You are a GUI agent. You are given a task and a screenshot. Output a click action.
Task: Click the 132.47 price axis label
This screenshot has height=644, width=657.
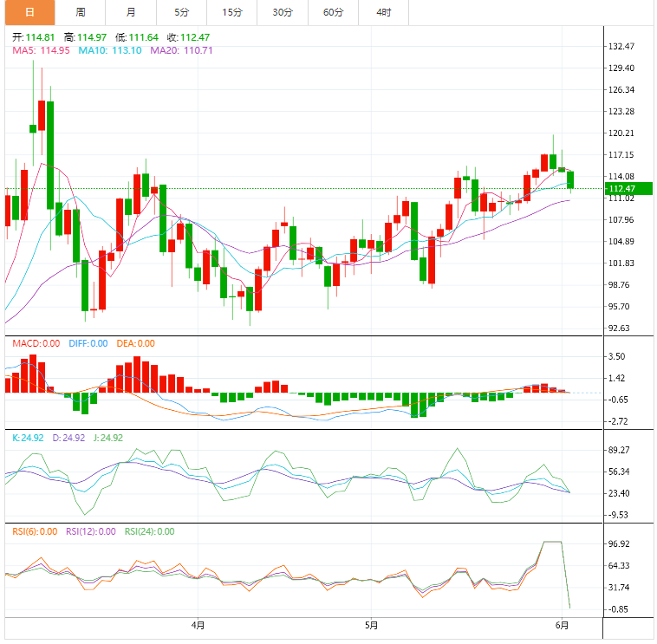click(621, 46)
